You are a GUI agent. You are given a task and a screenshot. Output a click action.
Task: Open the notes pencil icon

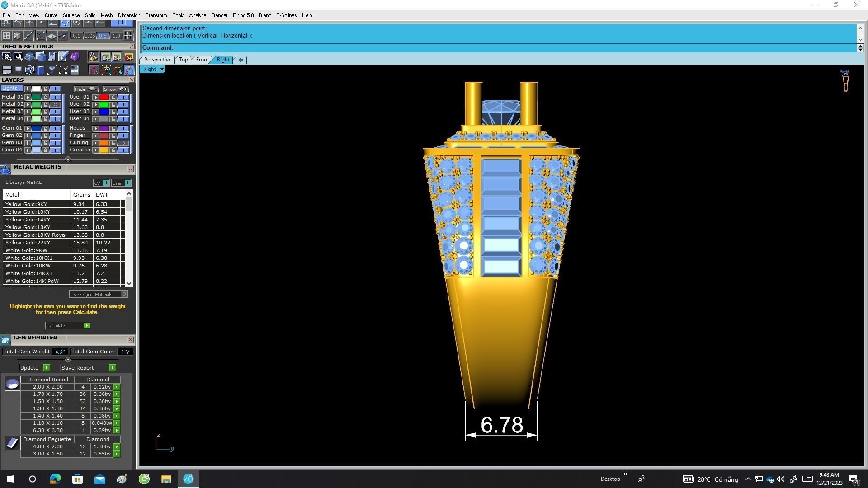click(63, 56)
